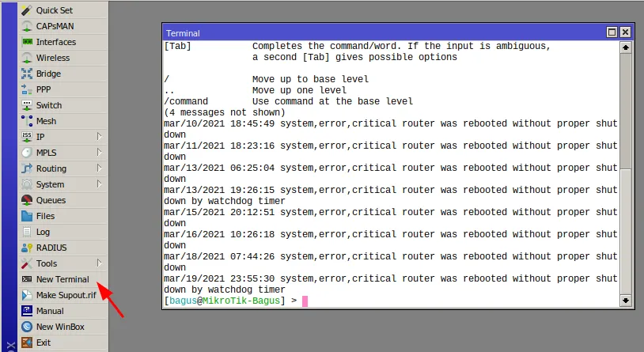Click the Quick Set wand icon

pos(27,10)
